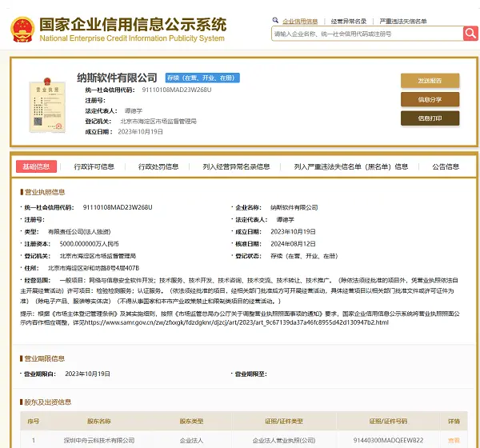Click the 股东类型 column header
Screen dimensions: 480x448
[191, 422]
